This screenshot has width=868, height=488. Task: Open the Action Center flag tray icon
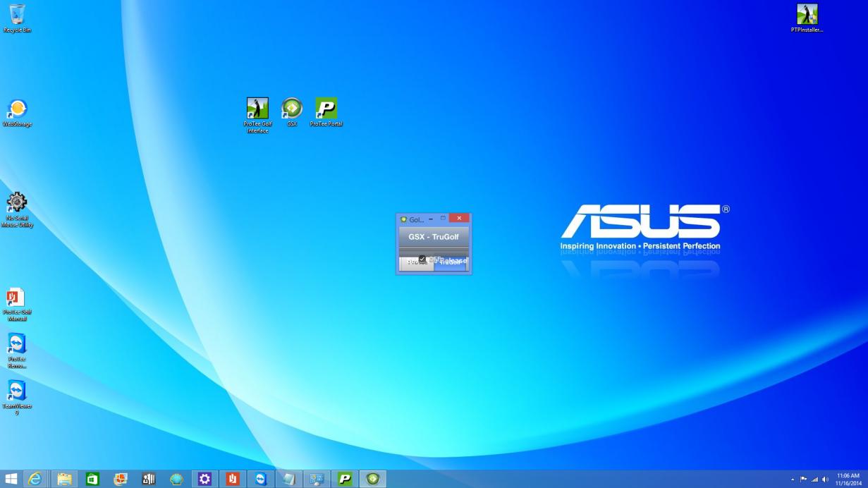point(803,480)
